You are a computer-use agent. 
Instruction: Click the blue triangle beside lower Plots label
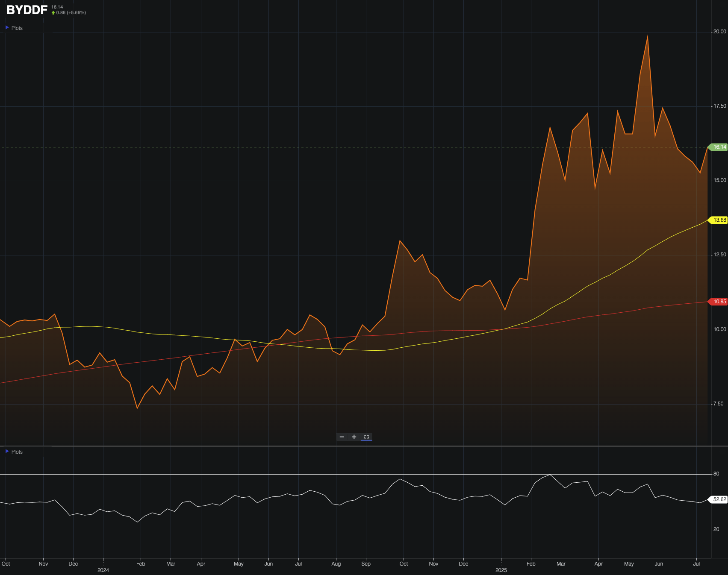click(x=7, y=451)
